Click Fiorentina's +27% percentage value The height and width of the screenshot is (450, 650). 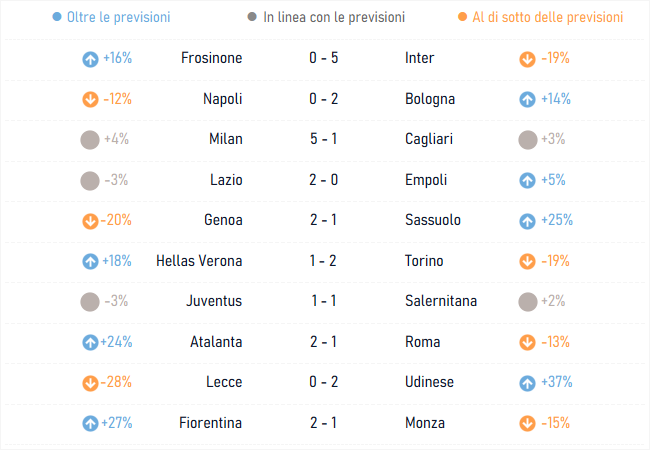tap(116, 423)
